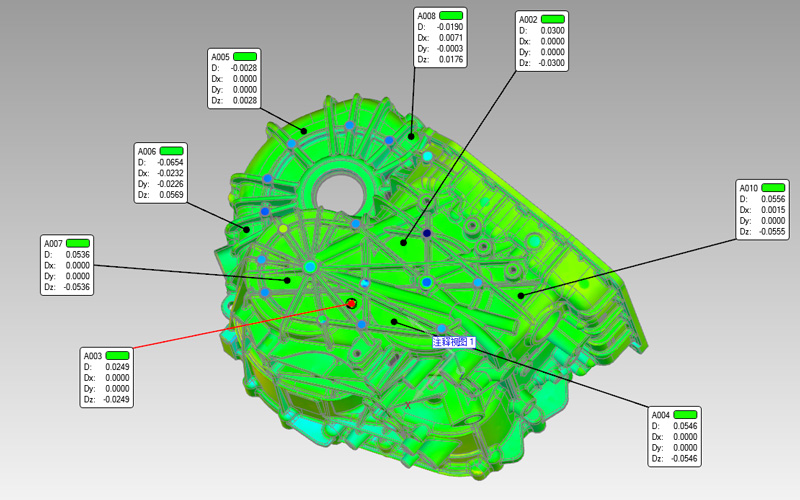Click the green status swatch in A003
Viewport: 800px width, 500px height.
[x=118, y=355]
